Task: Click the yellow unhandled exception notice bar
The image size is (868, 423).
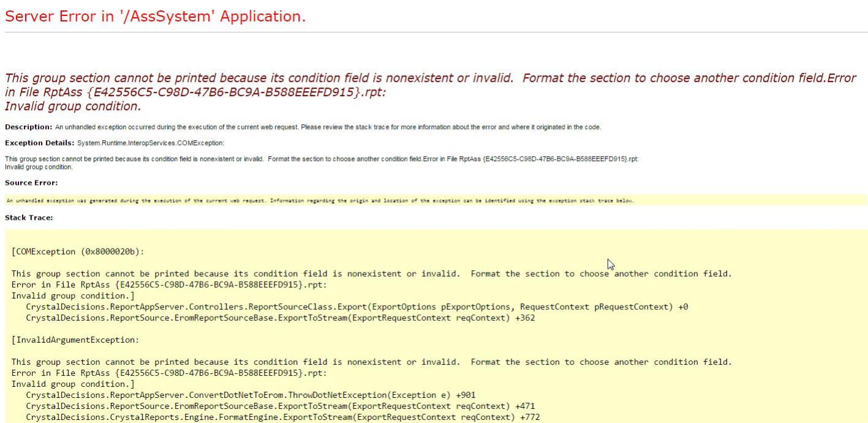Action: (x=319, y=200)
